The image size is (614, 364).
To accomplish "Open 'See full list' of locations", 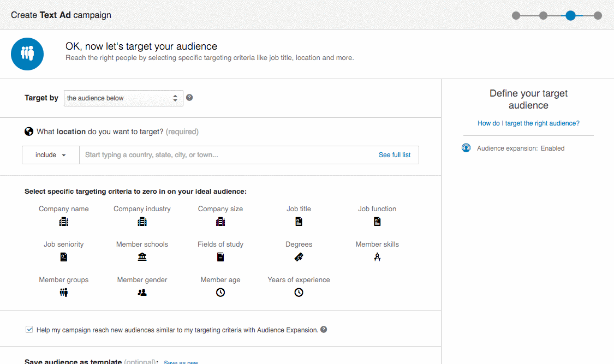I will tap(394, 155).
